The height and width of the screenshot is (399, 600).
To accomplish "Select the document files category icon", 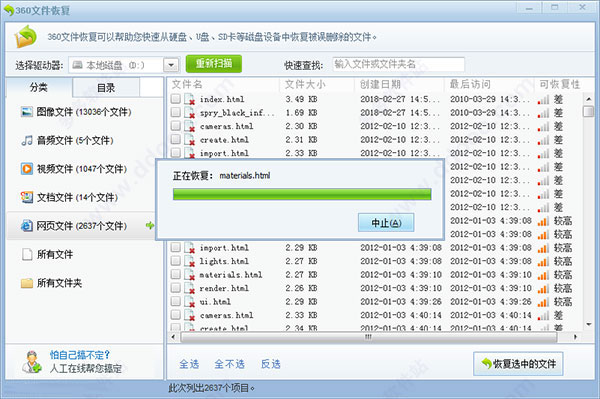I will pos(27,197).
